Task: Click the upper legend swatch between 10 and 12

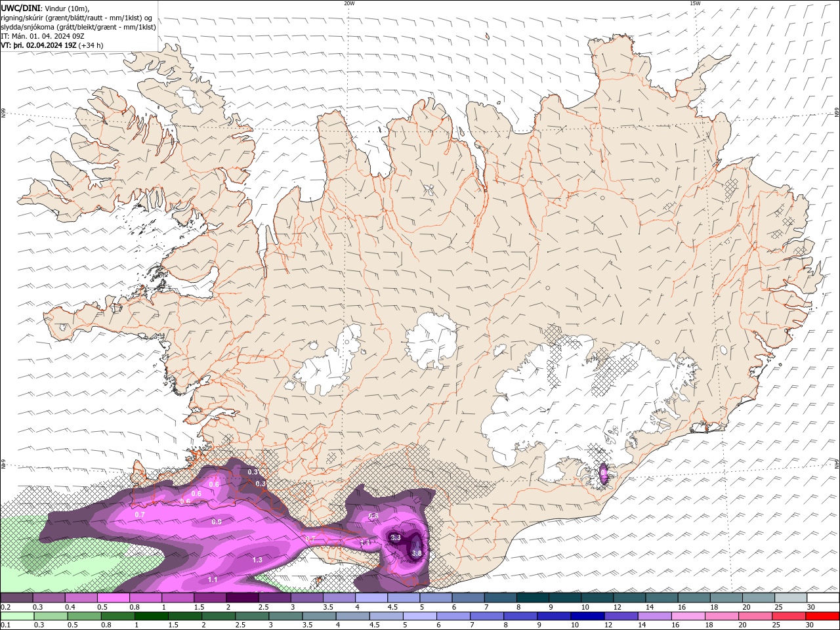Action: pyautogui.click(x=597, y=598)
